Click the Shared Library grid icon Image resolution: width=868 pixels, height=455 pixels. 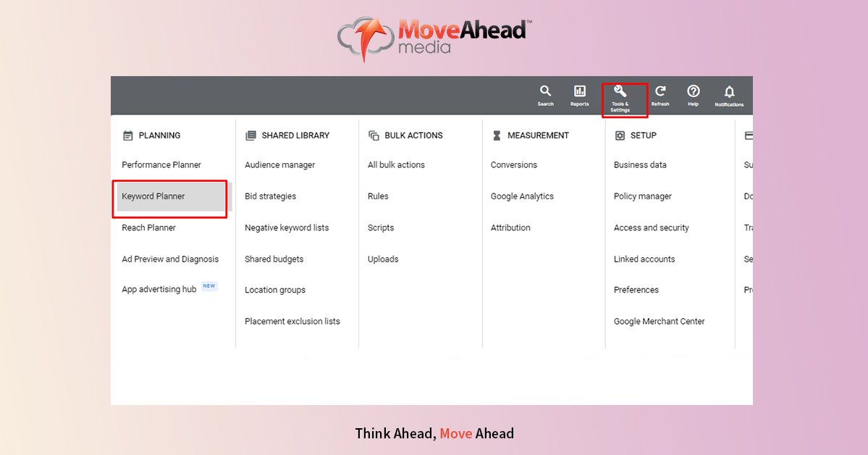point(250,135)
